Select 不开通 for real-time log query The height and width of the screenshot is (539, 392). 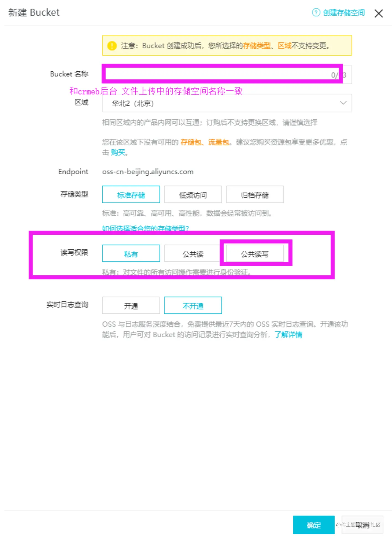pos(193,305)
